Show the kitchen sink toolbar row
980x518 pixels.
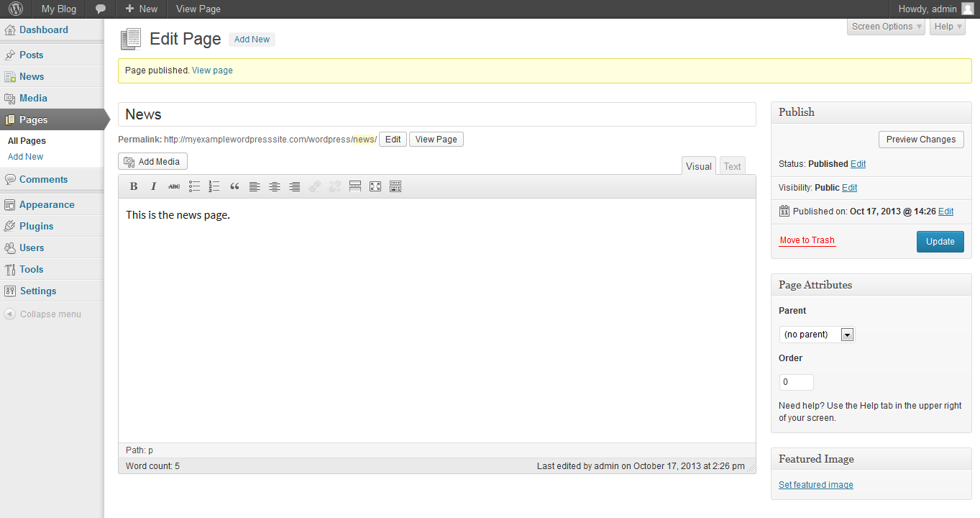(x=395, y=186)
